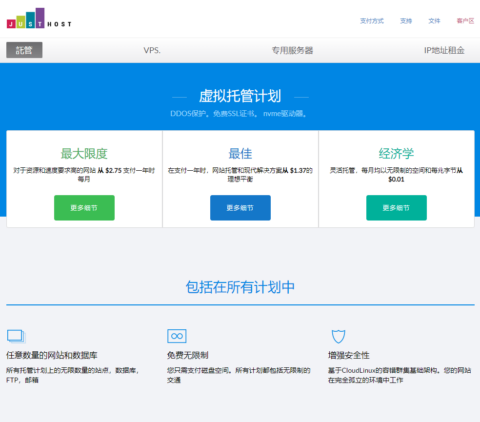This screenshot has height=422, width=480.
Task: Click green 更多细节 button under 最大限度
Action: point(84,208)
